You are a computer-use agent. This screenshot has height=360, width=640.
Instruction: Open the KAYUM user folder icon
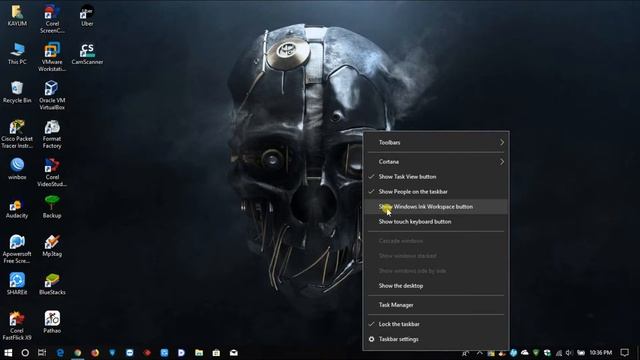17,16
